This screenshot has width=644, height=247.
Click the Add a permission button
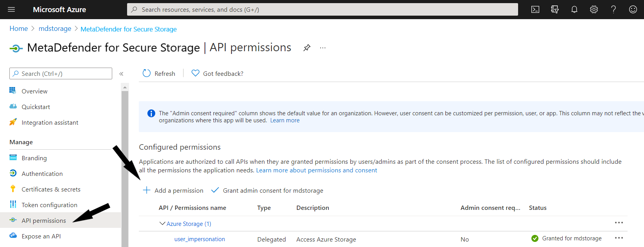(x=173, y=190)
